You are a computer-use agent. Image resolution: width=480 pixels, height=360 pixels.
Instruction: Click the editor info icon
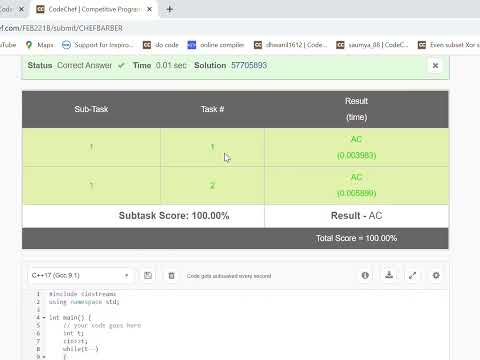click(x=365, y=275)
